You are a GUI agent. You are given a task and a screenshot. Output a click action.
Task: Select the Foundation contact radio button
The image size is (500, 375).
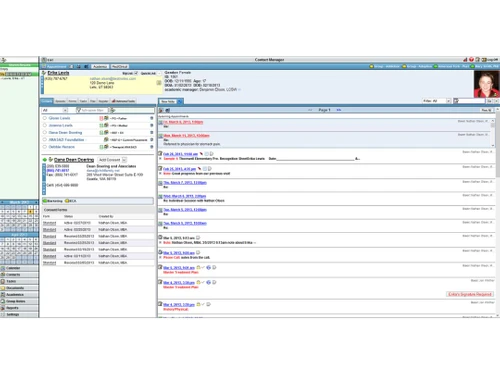pyautogui.click(x=45, y=140)
